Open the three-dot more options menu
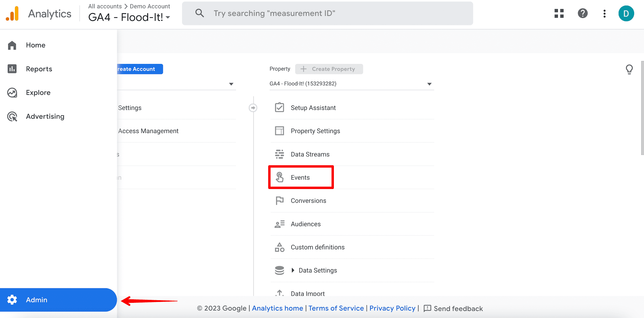Screen dimensions: 644x318 604,13
